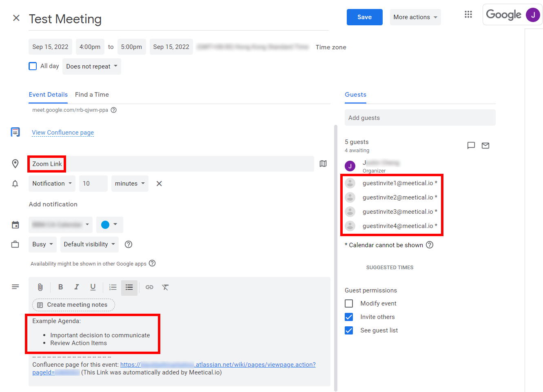Open the account avatar J menu

(533, 15)
